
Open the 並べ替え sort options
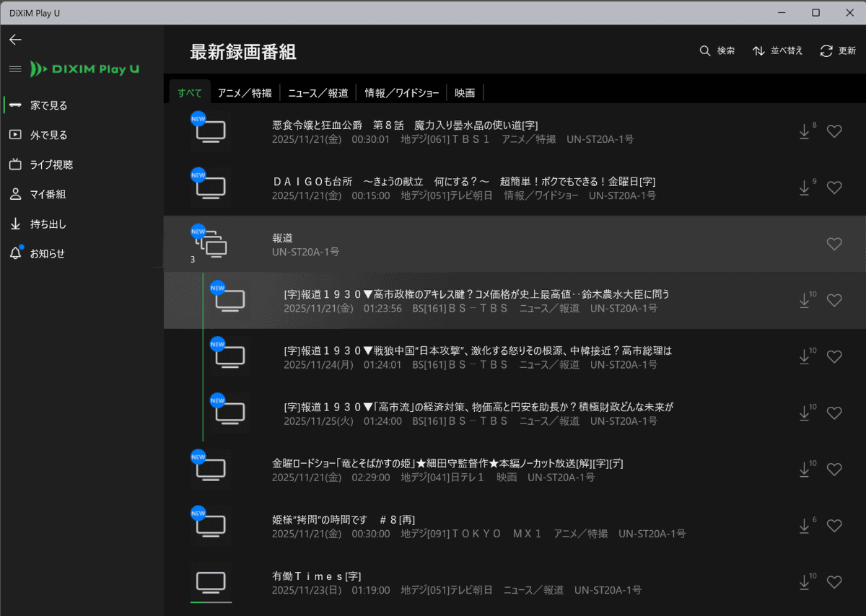point(777,51)
